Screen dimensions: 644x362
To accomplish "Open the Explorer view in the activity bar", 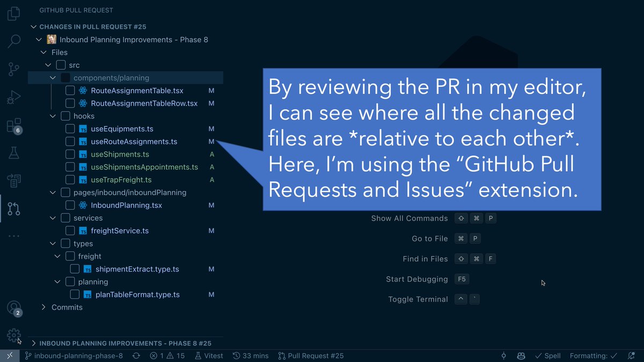I will click(x=14, y=13).
